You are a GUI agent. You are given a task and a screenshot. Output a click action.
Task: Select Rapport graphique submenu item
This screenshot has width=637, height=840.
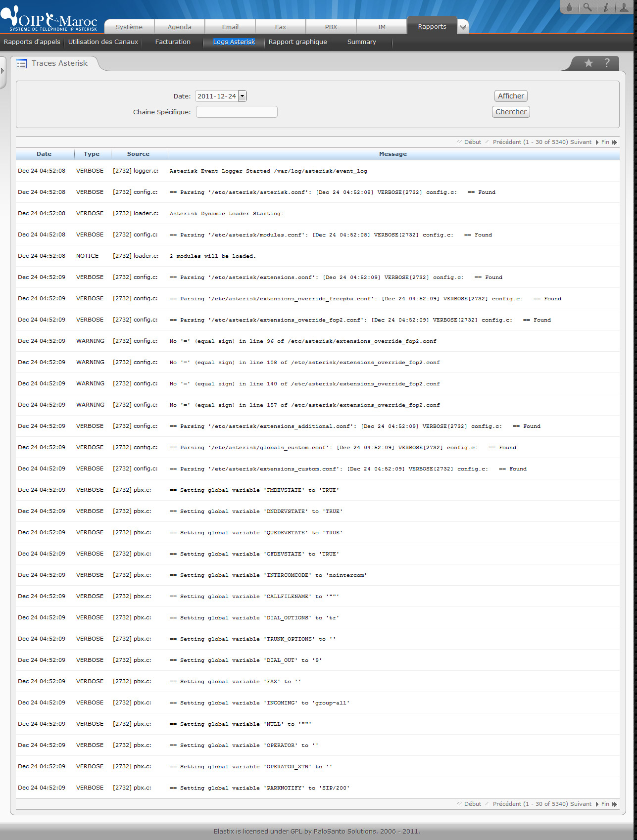(x=297, y=42)
